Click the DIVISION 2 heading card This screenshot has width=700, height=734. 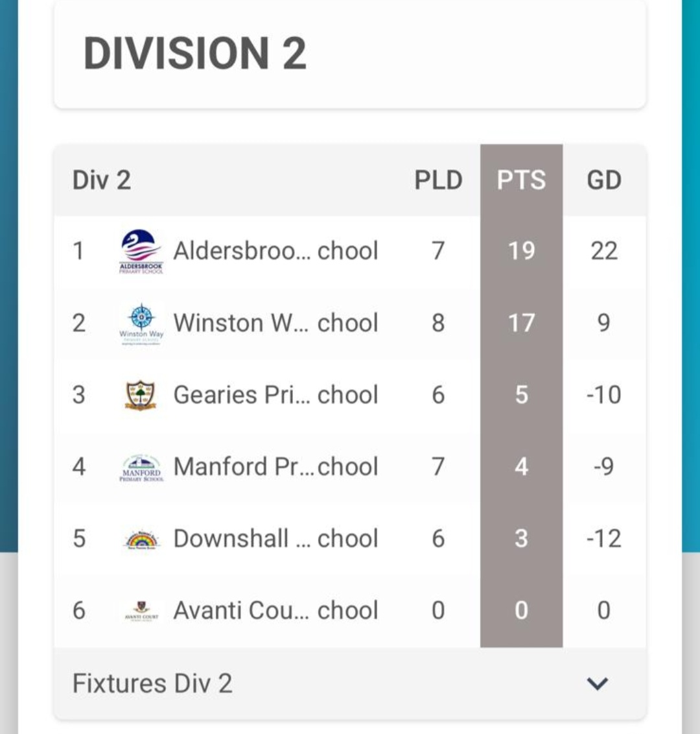(x=350, y=53)
